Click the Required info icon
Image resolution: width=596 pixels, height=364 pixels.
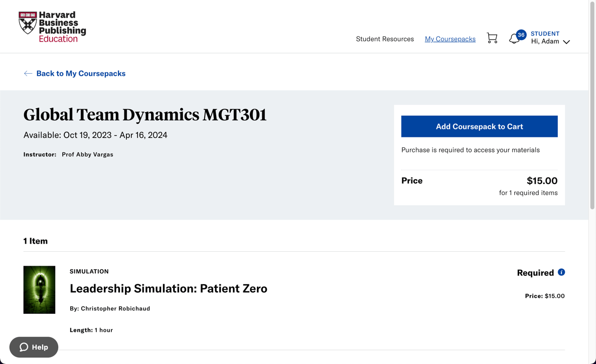point(561,272)
